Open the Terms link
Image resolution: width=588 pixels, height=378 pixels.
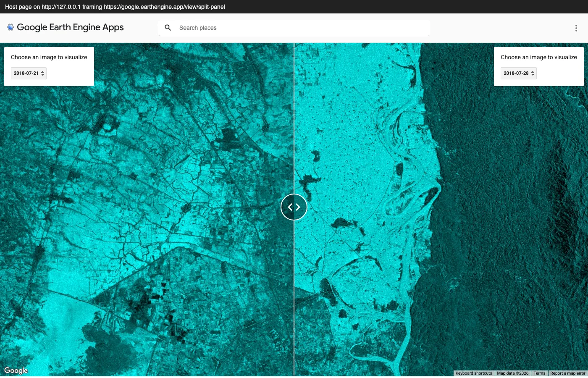click(539, 373)
